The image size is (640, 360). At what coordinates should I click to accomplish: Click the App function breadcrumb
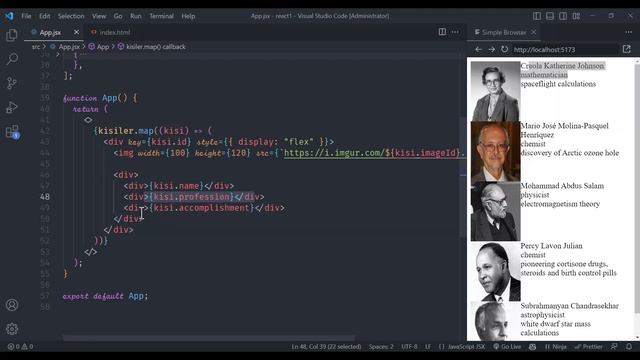[99, 47]
